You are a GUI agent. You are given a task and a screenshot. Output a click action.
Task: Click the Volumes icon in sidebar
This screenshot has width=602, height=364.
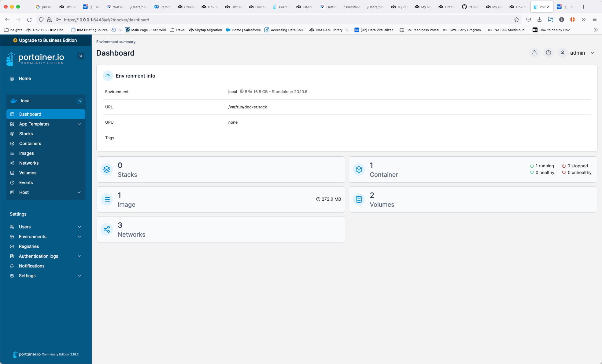coord(12,173)
